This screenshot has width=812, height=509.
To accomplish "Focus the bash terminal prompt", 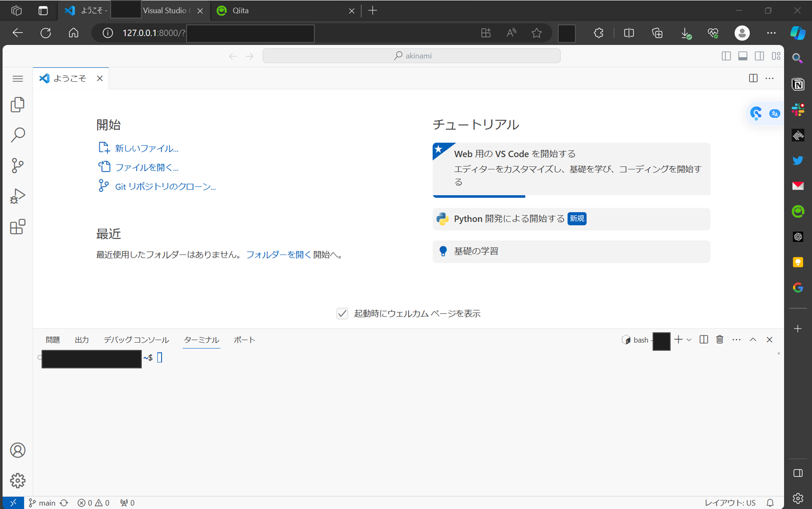I will pyautogui.click(x=159, y=358).
